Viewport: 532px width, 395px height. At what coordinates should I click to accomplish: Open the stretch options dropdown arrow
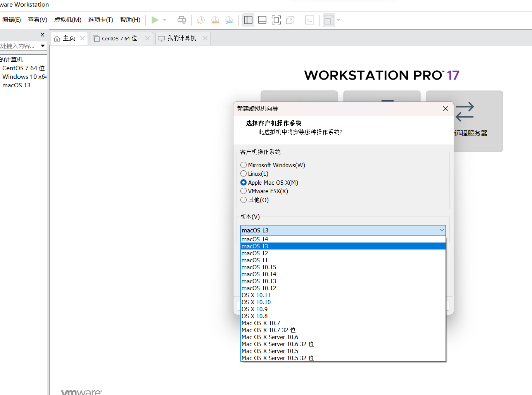click(339, 20)
